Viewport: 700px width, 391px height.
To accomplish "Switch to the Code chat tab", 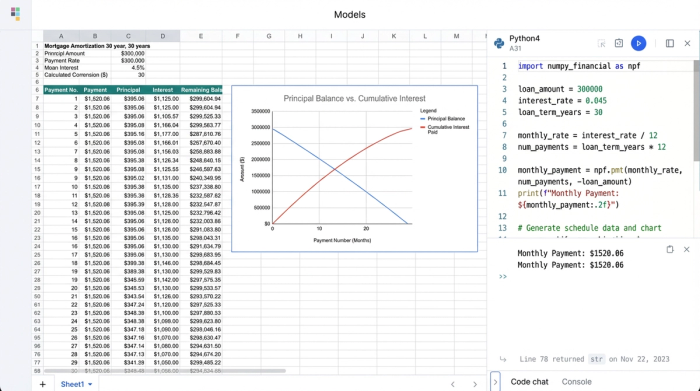I will click(x=529, y=382).
